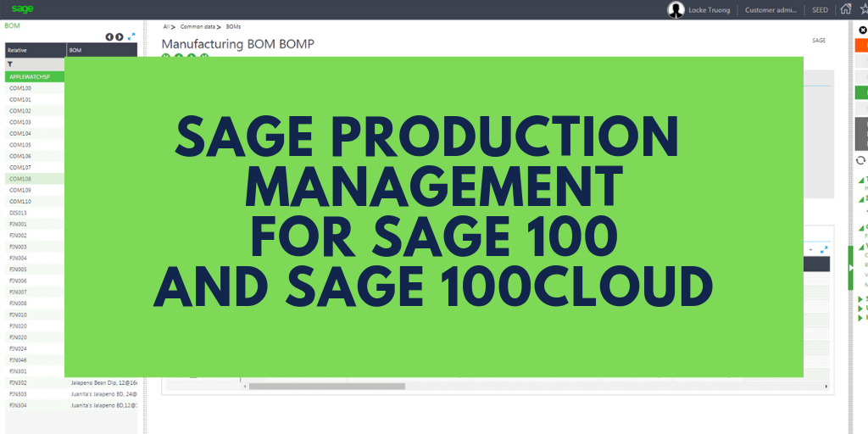Click the horizontal scrollbar left arrow
Viewport: 868px width, 434px height.
click(245, 387)
